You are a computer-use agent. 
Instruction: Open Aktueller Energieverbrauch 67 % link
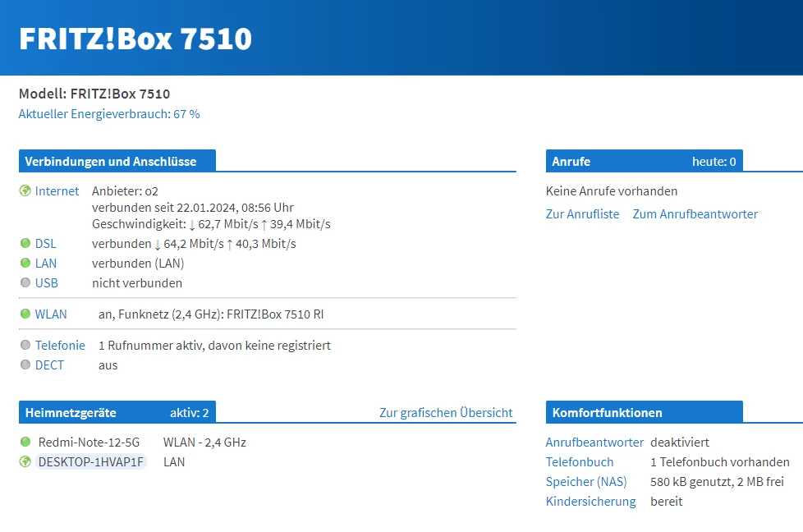pos(109,114)
